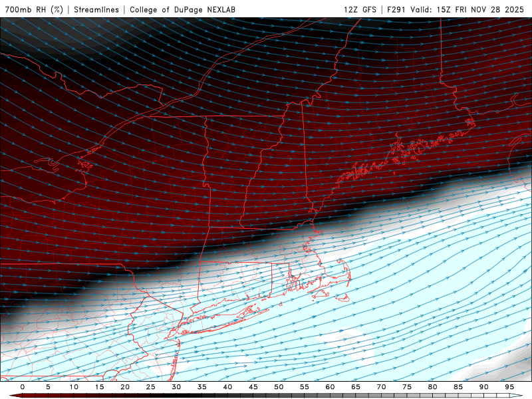Click the '30' value on the color scale
This screenshot has width=532, height=399.
click(x=176, y=387)
